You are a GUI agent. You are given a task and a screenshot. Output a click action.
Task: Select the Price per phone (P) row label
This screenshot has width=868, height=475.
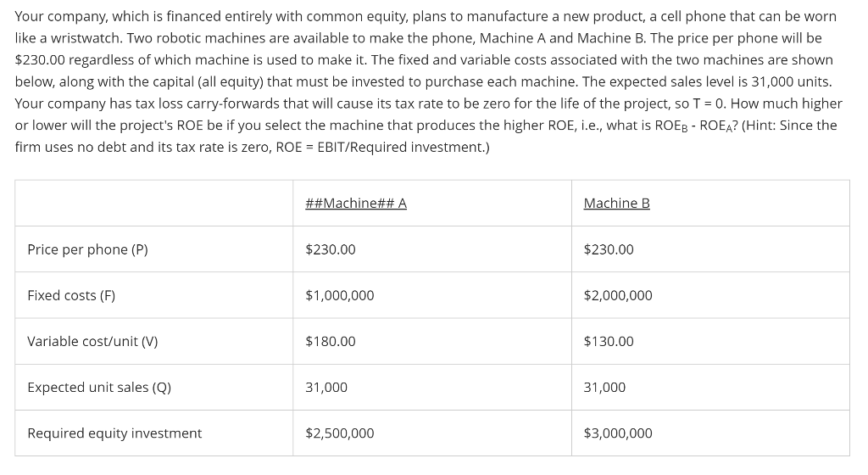coord(87,249)
